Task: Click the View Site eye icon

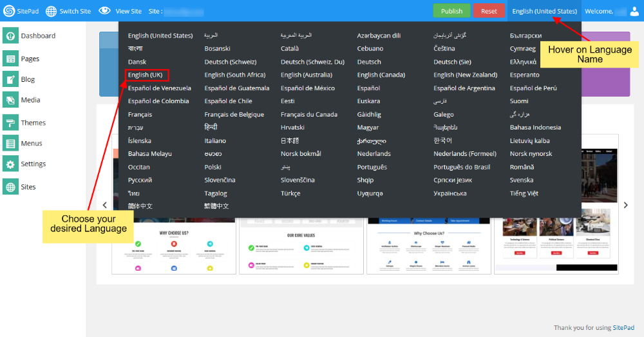Action: tap(104, 11)
